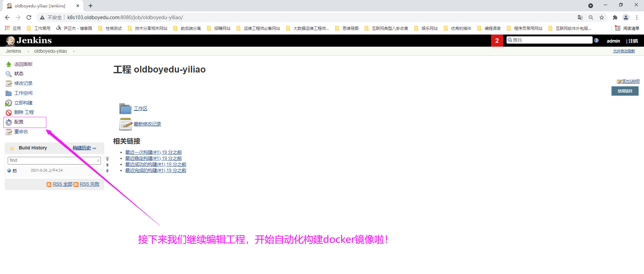Click the magnifier icon for 状态
The height and width of the screenshot is (274, 644).
point(9,74)
